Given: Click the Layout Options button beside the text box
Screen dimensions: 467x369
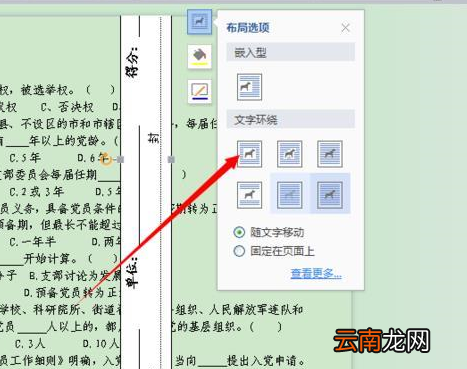Looking at the screenshot, I should click(x=199, y=22).
